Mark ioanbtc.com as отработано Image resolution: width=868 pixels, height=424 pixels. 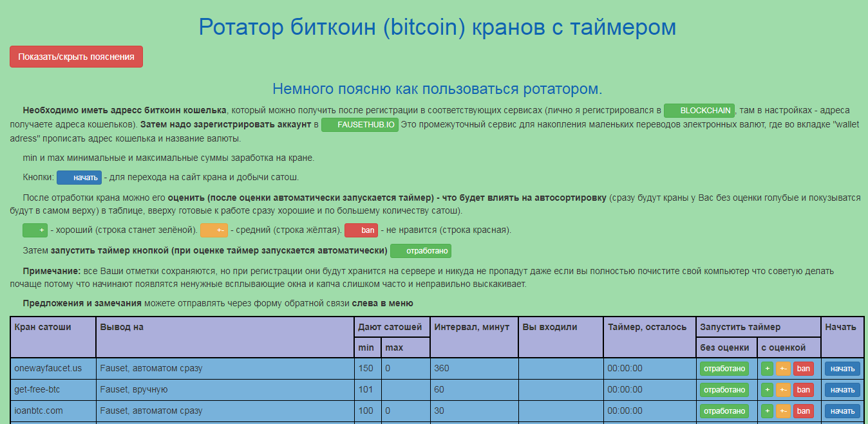pos(724,410)
